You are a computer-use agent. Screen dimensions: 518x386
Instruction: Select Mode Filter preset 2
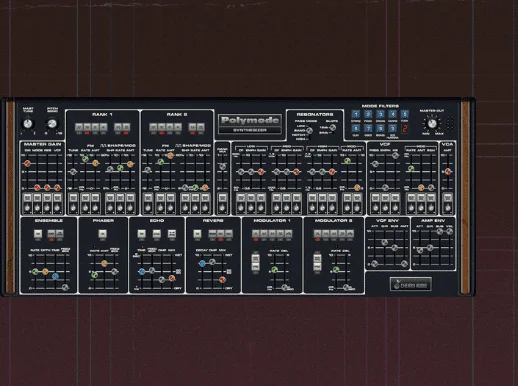(x=368, y=114)
